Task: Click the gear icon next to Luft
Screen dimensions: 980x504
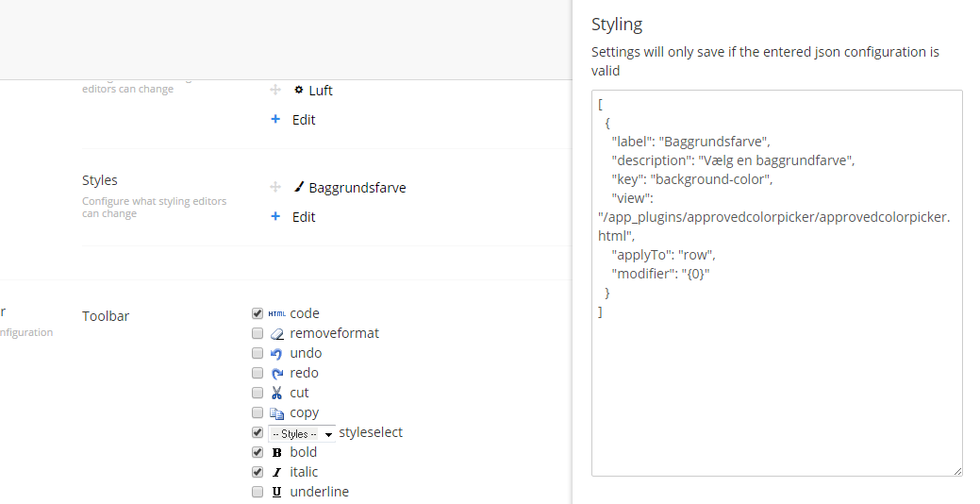Action: 299,90
